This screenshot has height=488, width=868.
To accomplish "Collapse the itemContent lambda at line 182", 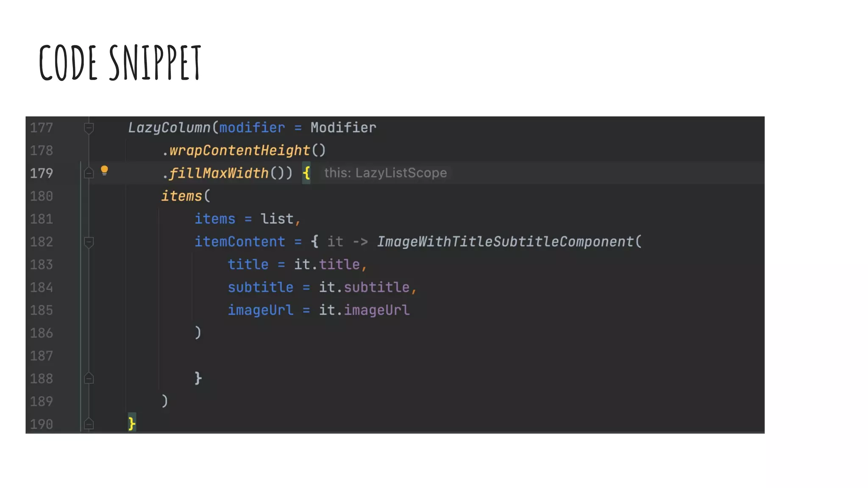I will 89,242.
